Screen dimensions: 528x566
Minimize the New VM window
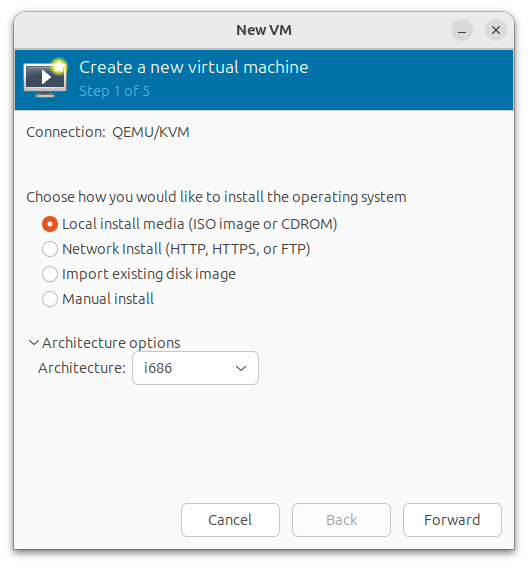(x=462, y=30)
